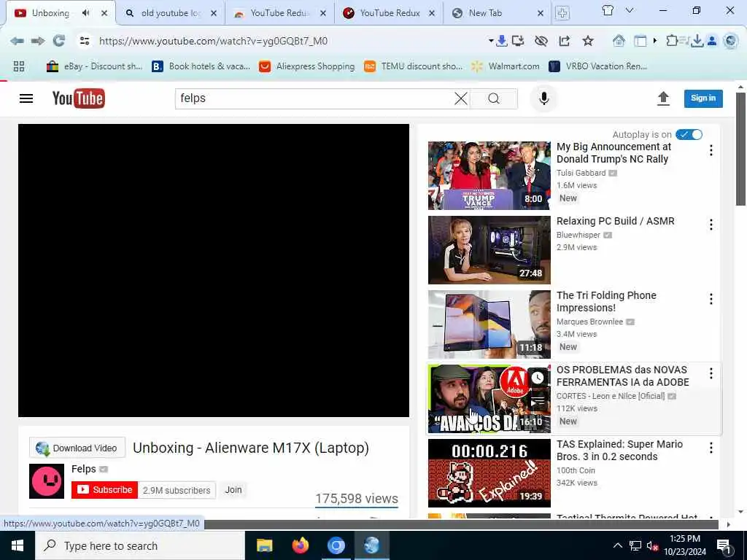This screenshot has width=747, height=560.
Task: Show hidden system tray icons chevron
Action: [617, 545]
